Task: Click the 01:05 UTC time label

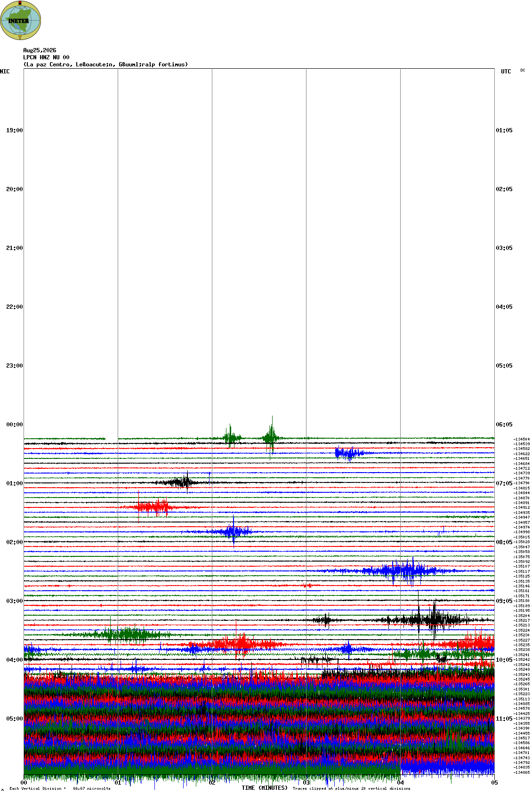Action: [x=504, y=130]
